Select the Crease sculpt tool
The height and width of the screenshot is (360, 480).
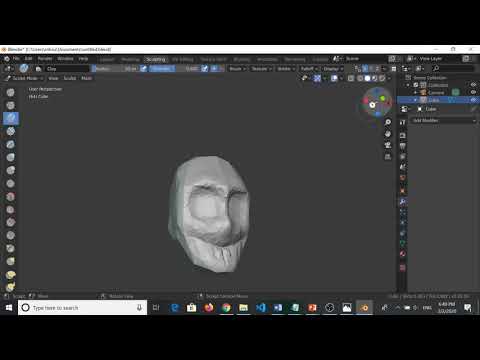pos(11,183)
